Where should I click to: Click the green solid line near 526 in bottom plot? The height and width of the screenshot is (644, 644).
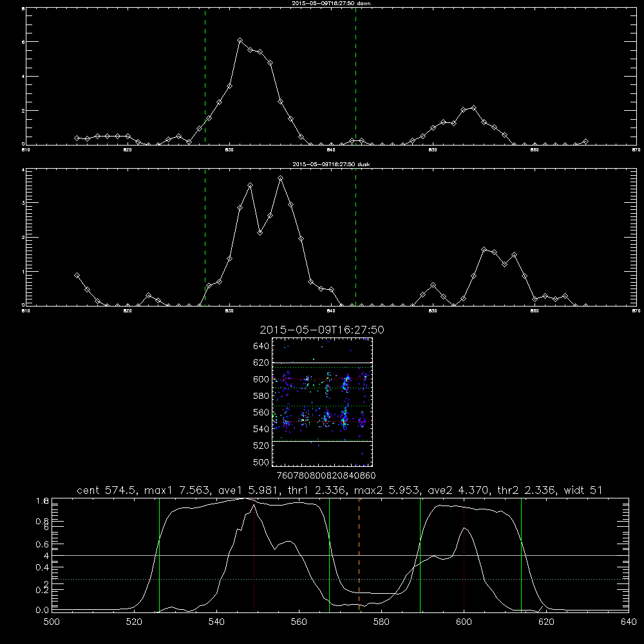pyautogui.click(x=159, y=554)
